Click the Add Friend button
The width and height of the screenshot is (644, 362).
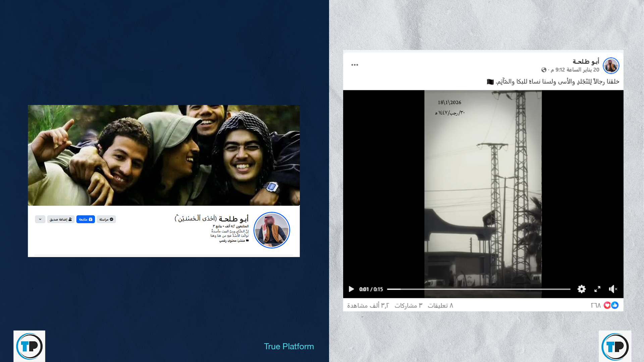coord(61,219)
